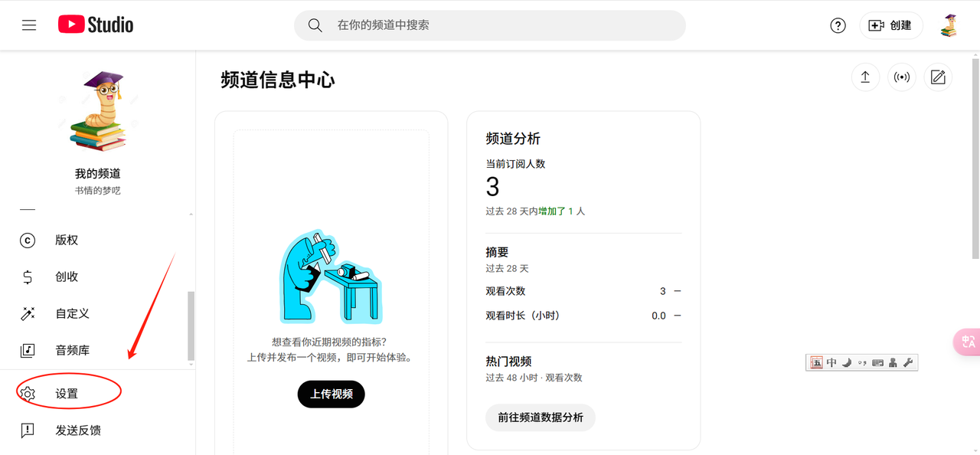This screenshot has width=980, height=455.
Task: Click the scientist microscope illustration
Action: [330, 277]
